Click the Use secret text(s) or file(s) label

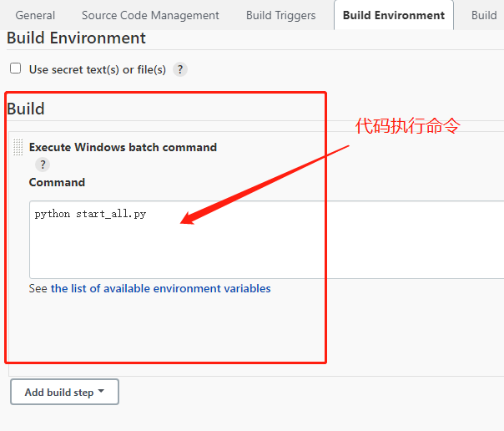coord(97,70)
